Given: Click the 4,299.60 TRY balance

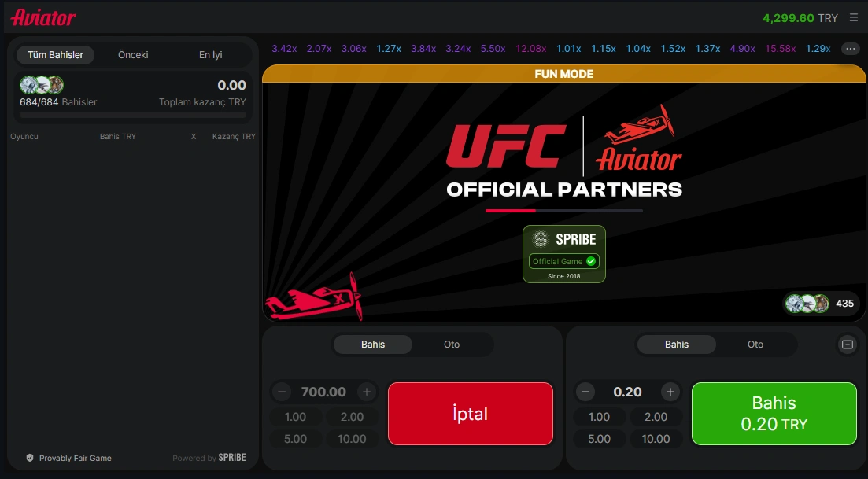Looking at the screenshot, I should click(800, 18).
